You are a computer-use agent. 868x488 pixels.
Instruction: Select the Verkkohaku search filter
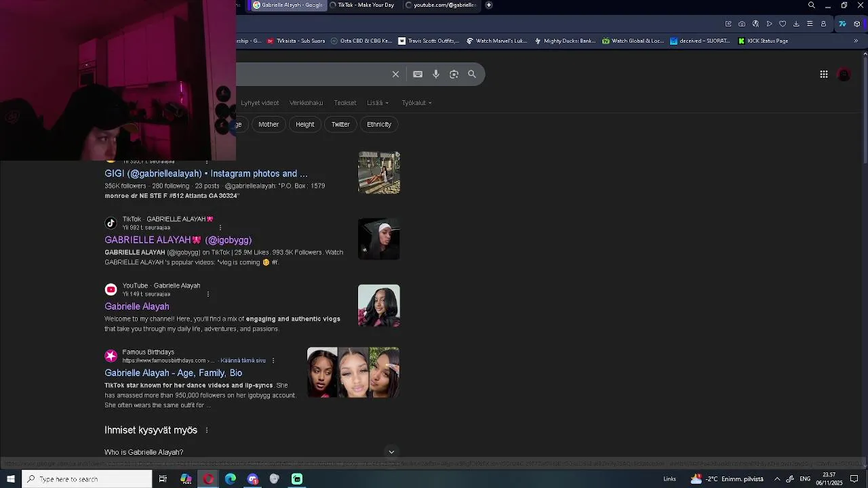307,103
